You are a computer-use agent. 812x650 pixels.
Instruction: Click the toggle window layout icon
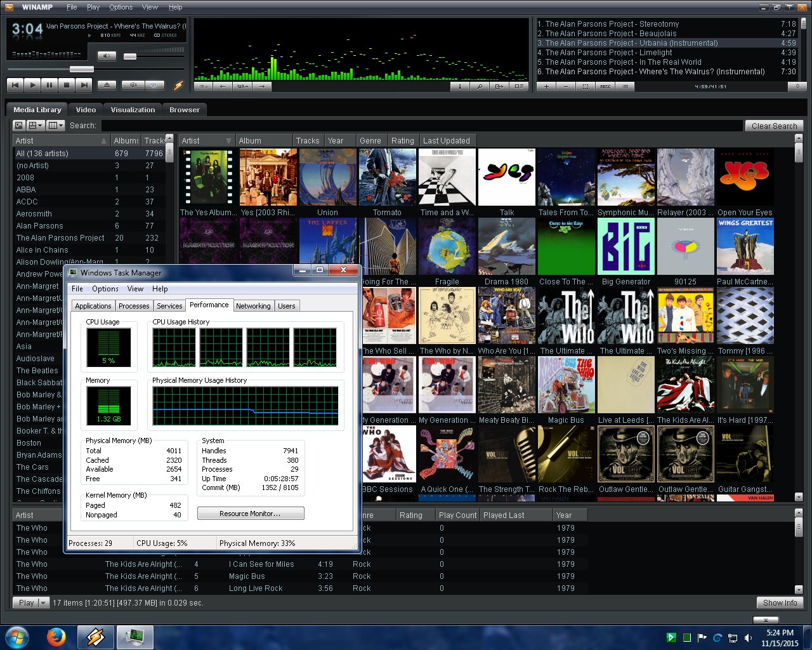click(x=518, y=86)
